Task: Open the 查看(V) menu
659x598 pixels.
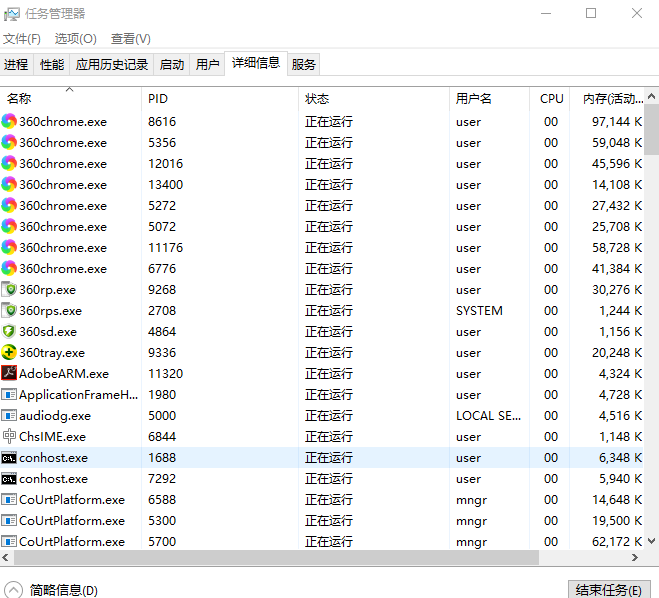Action: (131, 39)
